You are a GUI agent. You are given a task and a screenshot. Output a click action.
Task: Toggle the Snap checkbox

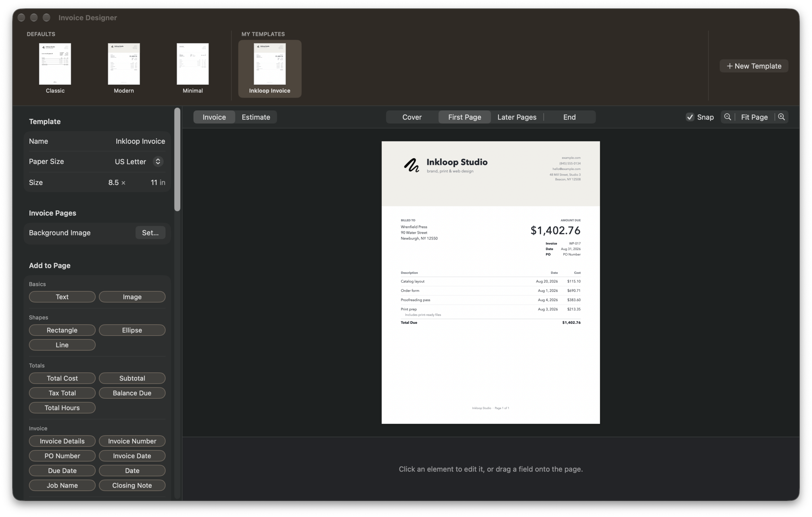[690, 117]
